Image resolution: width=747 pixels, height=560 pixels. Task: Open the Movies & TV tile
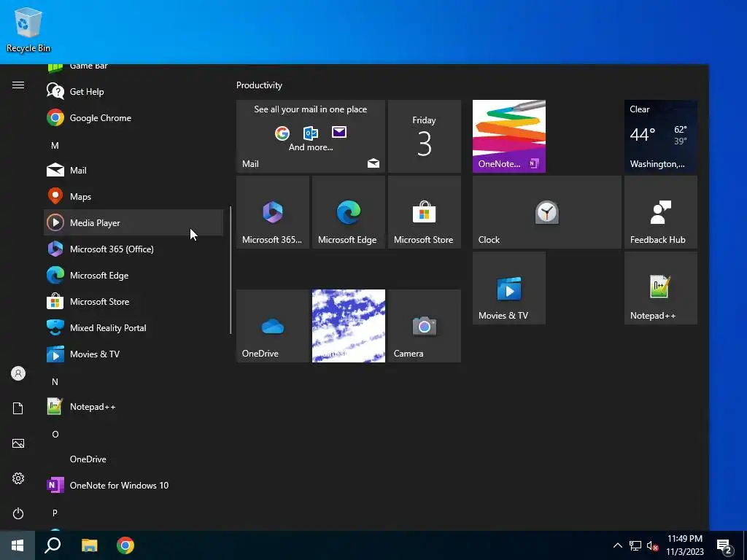[x=508, y=287]
